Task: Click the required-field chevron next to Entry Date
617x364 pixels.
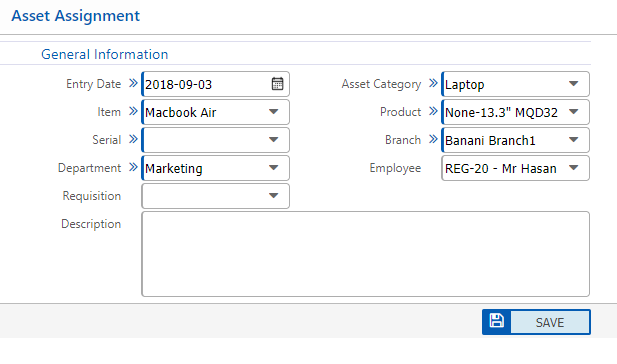Action: 133,83
